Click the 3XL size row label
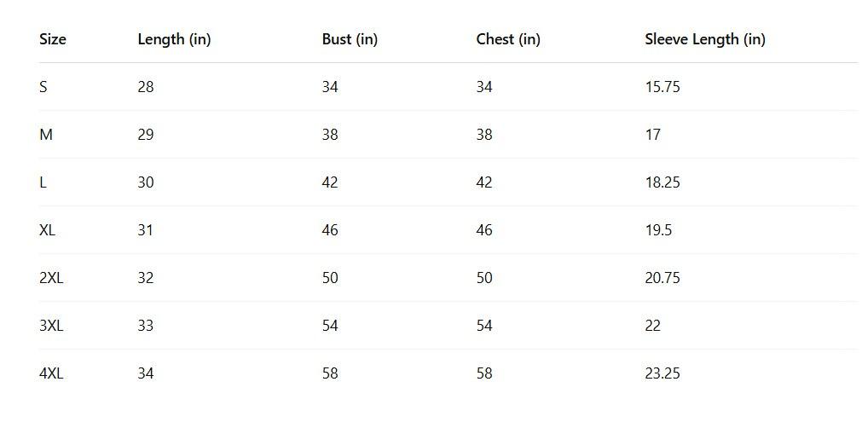The height and width of the screenshot is (428, 868). click(51, 326)
